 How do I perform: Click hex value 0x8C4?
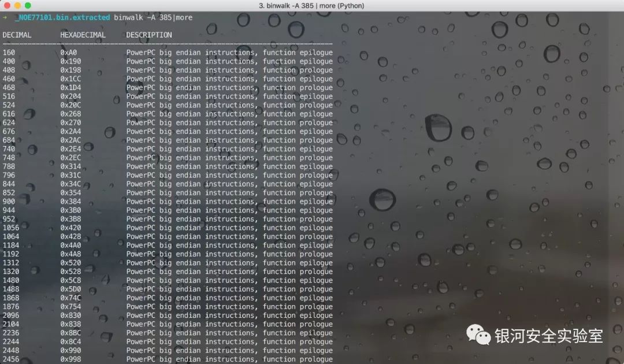coord(70,341)
